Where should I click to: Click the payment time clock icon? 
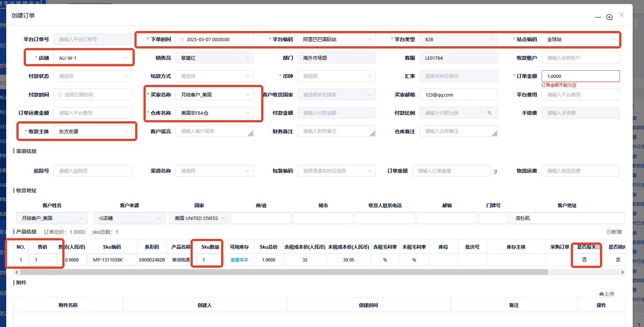60,95
